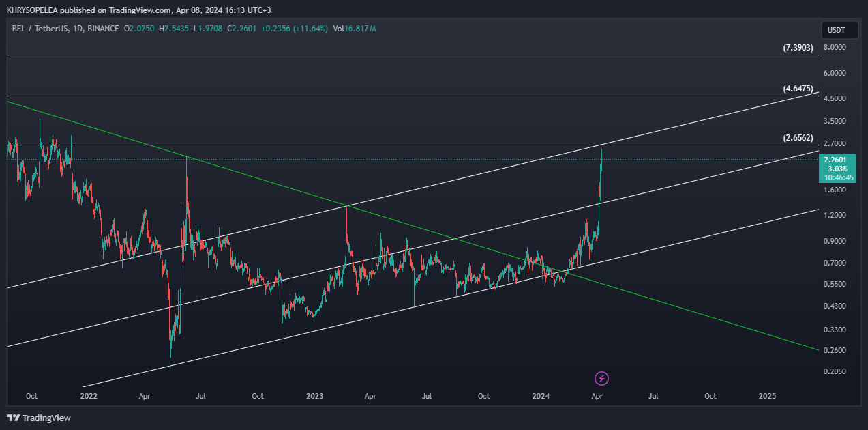Viewport: 868px width, 430px height.
Task: Click the 3.5000 price axis label
Action: point(835,121)
